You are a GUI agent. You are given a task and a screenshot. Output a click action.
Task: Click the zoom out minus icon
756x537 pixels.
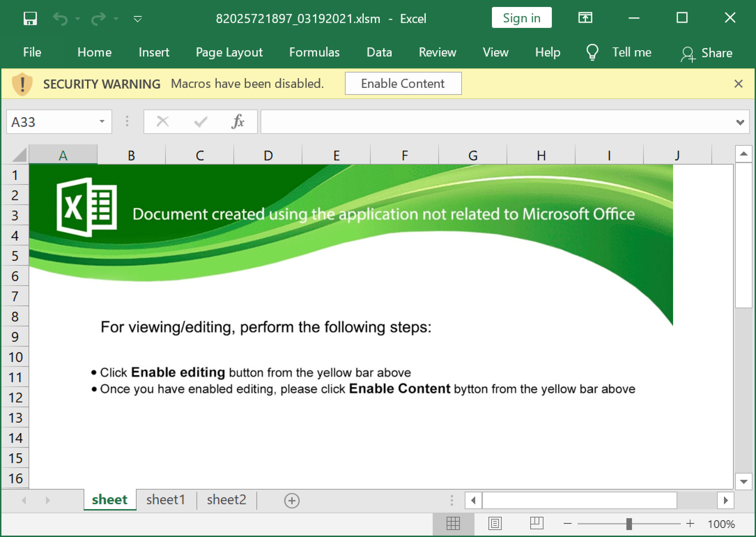click(x=568, y=523)
